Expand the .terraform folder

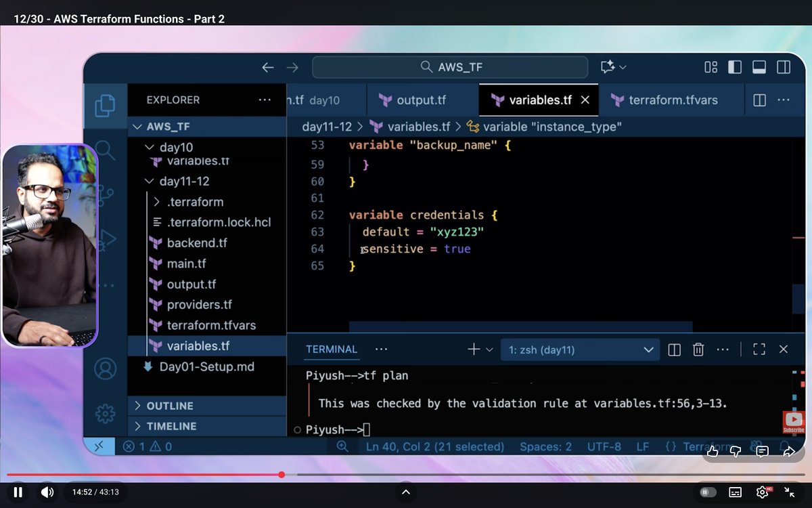click(x=207, y=202)
